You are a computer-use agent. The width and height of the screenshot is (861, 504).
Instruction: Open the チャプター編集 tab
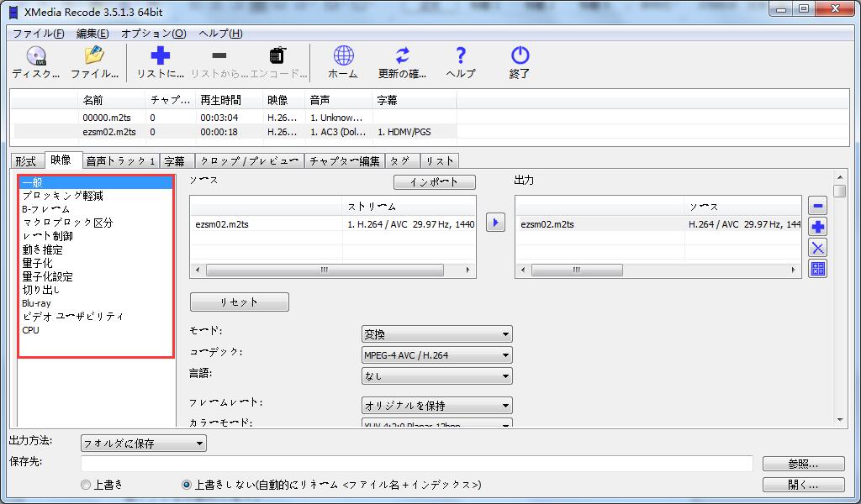coord(344,161)
